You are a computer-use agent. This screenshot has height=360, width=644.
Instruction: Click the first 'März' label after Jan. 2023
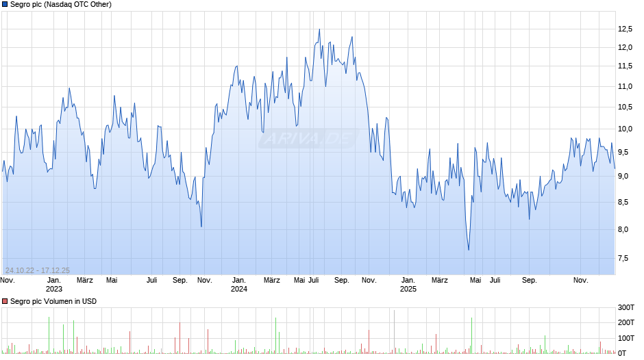[85, 281]
